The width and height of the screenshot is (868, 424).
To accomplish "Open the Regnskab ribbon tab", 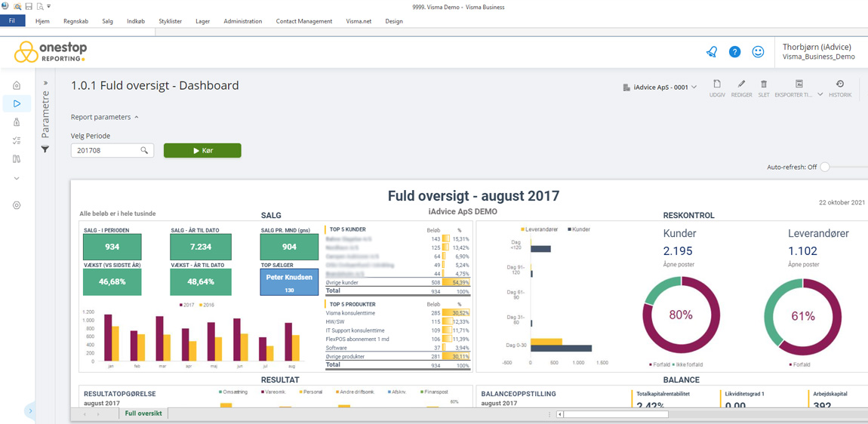I will point(76,21).
